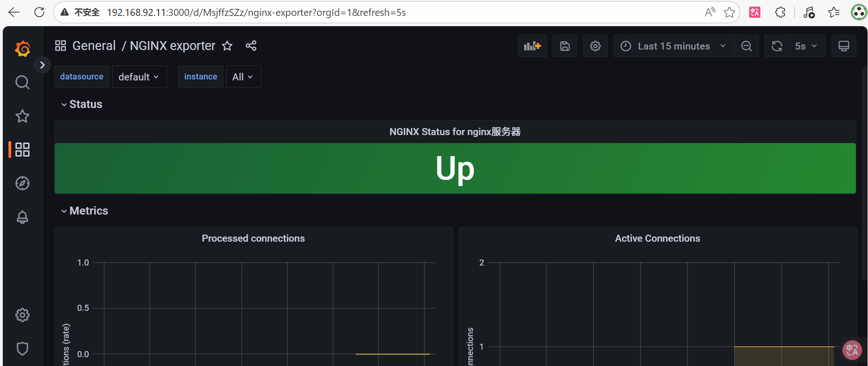The height and width of the screenshot is (366, 868).
Task: Reload the page in the browser
Action: pos(39,13)
